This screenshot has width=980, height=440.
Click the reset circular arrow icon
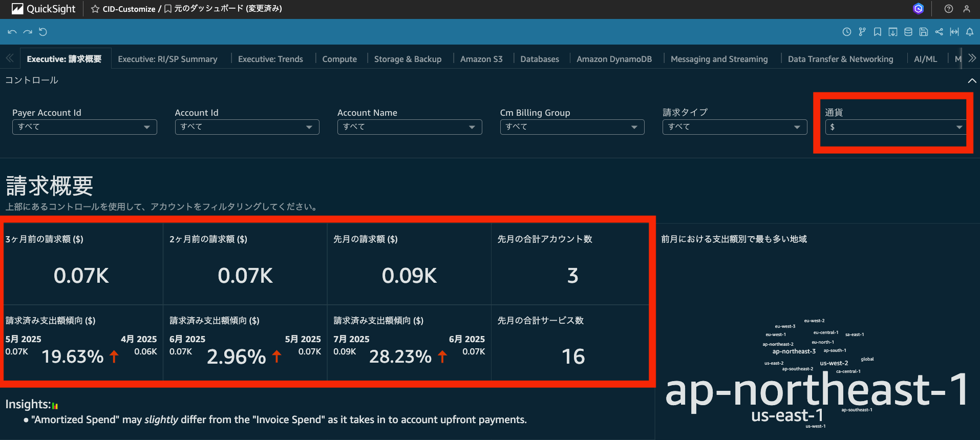(x=43, y=32)
